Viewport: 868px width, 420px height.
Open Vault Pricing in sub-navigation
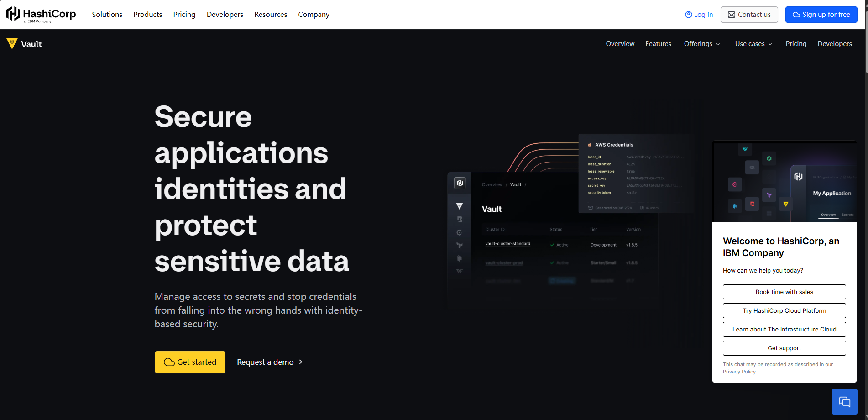pos(796,44)
